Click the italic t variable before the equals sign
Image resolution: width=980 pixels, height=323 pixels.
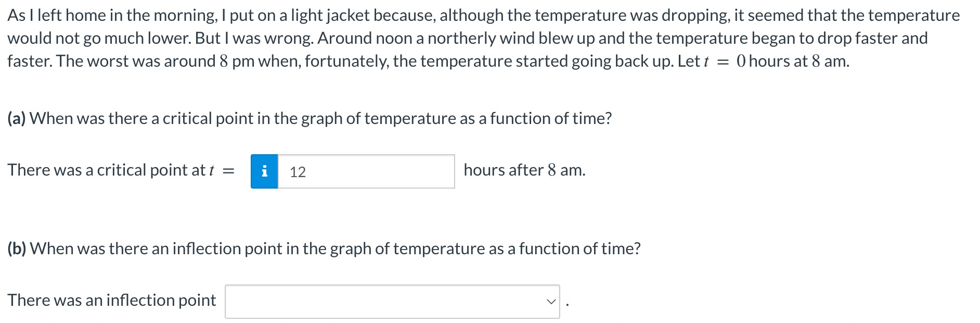[x=211, y=170]
